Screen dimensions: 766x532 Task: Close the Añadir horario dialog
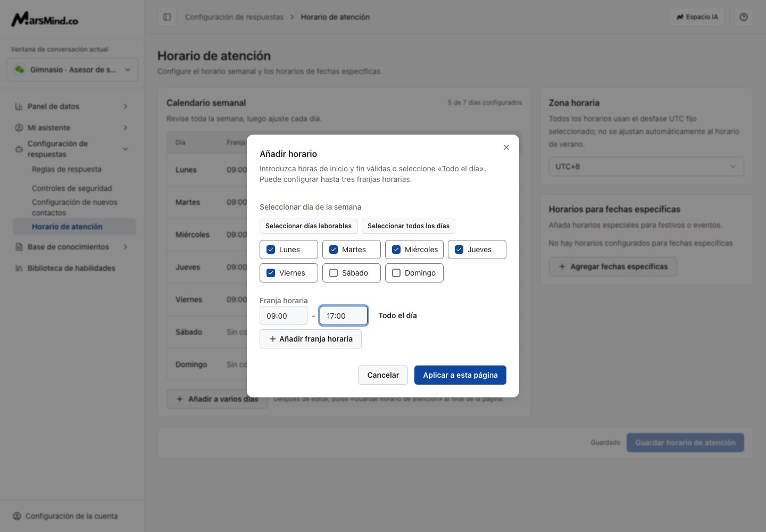506,147
